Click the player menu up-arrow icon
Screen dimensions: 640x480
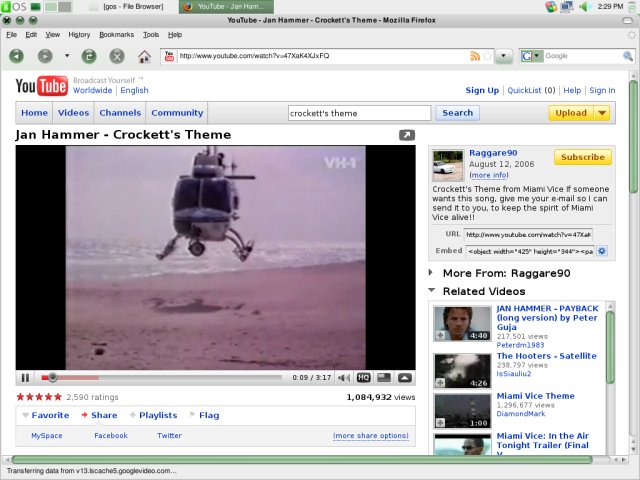(x=404, y=378)
